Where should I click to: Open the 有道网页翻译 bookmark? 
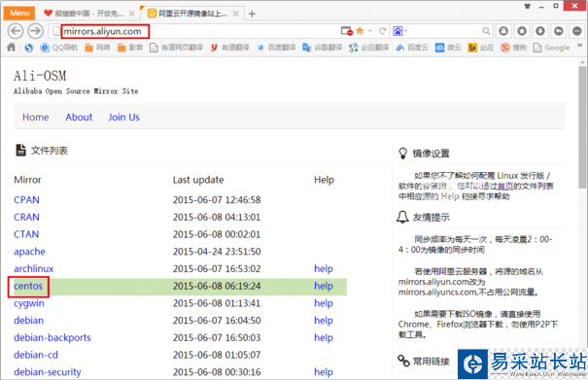tap(176, 48)
